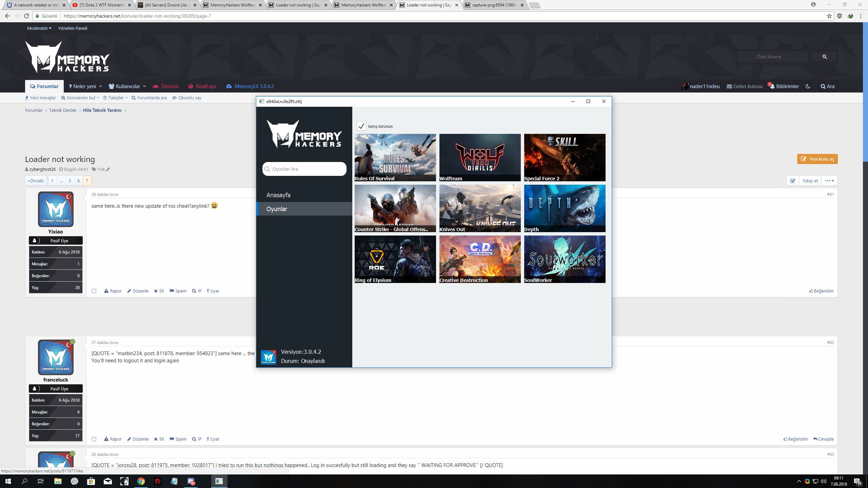Click the Özel Arama search field
This screenshot has height=488, width=868.
(773, 57)
